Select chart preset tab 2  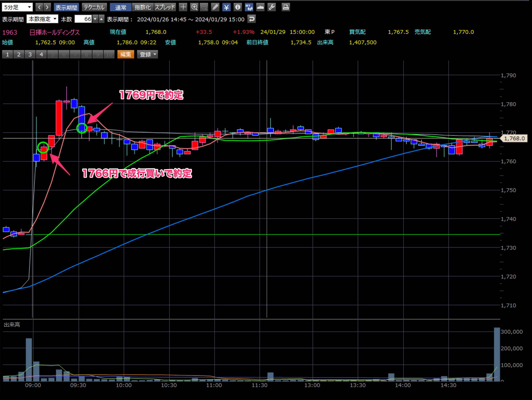click(x=19, y=54)
